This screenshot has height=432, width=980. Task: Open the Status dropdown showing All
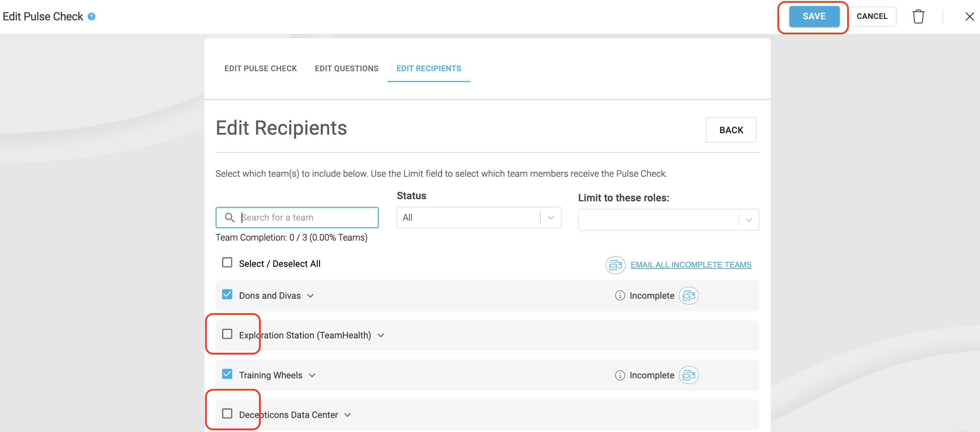pos(478,218)
